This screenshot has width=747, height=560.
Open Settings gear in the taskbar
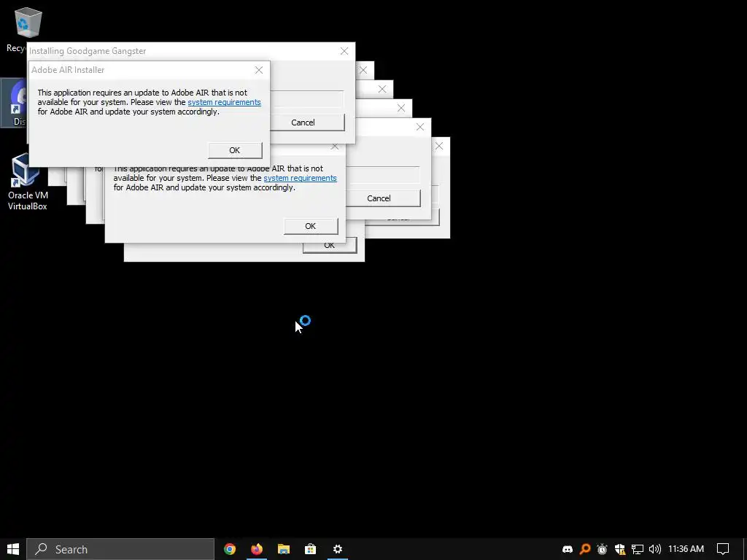[337, 549]
